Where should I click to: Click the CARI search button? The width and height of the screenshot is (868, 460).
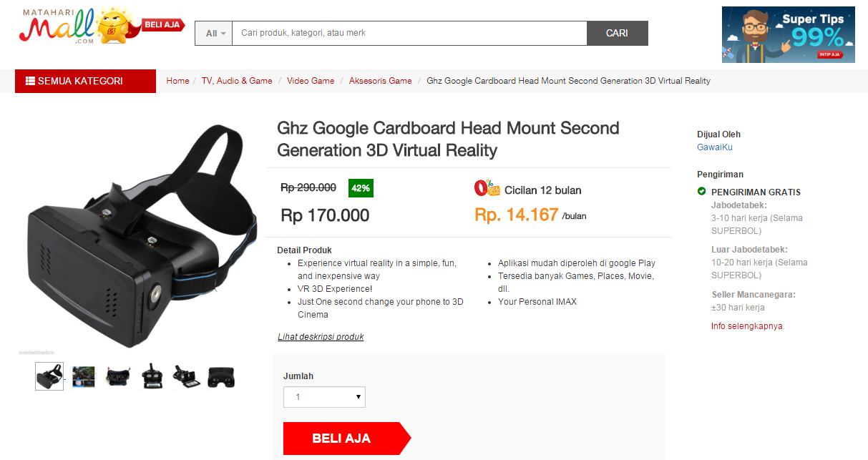[618, 33]
